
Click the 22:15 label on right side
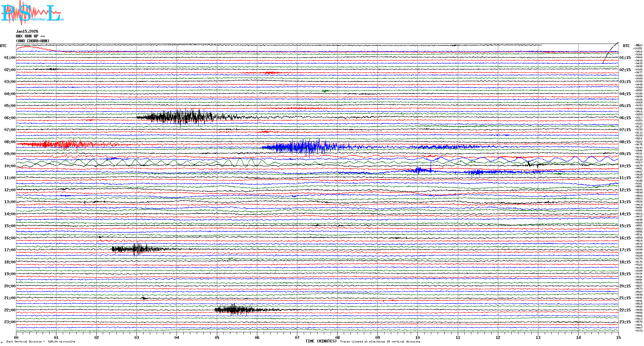(625, 310)
